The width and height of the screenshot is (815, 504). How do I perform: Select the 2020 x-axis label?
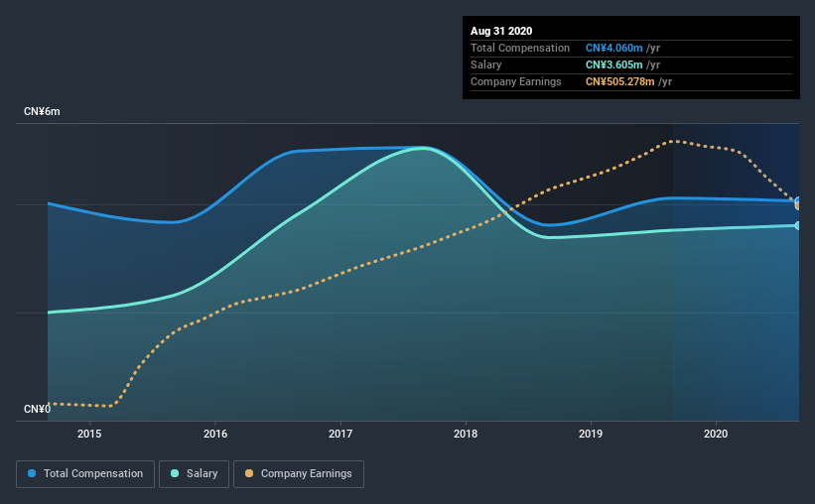pyautogui.click(x=716, y=434)
